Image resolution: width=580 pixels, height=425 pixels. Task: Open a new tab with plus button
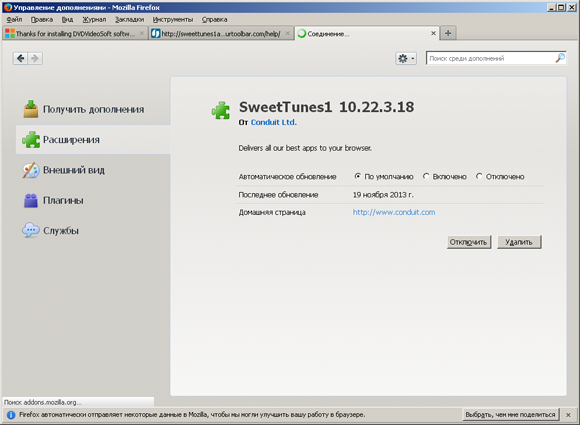448,33
